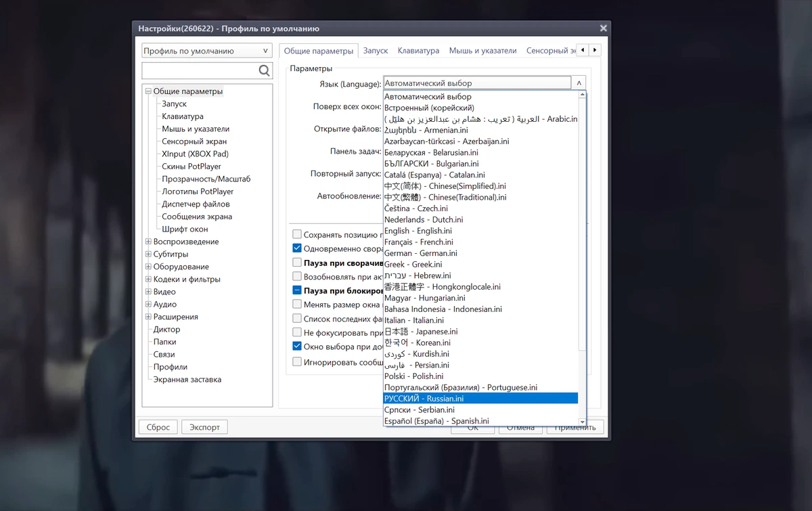
Task: Enable 'Менять размер окна' checkbox
Action: coord(297,305)
